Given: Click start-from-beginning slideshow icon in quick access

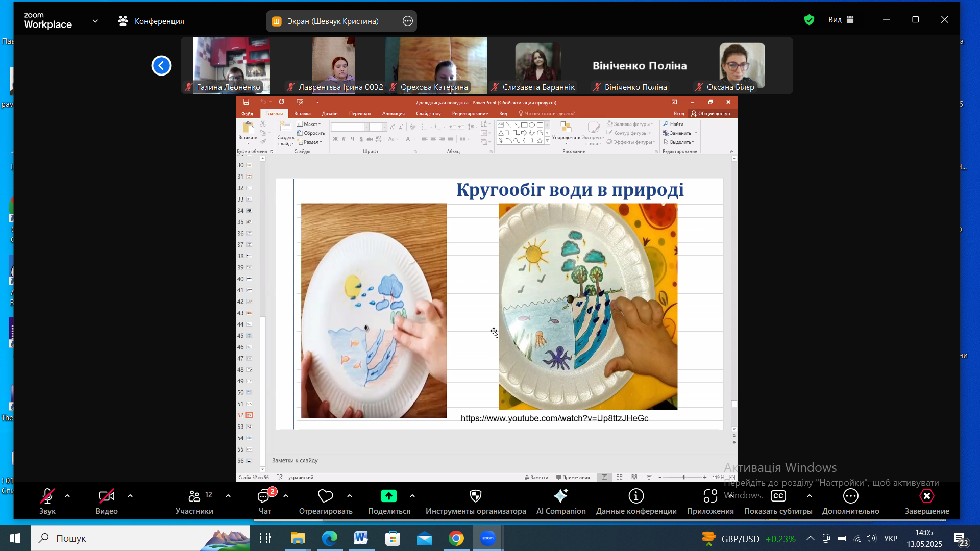Looking at the screenshot, I should tap(300, 102).
